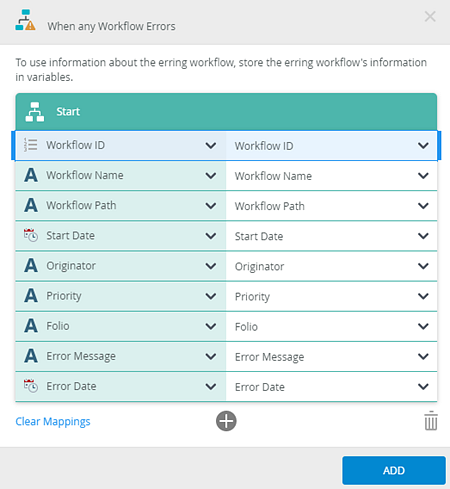Select the right Folio variable field

tap(331, 326)
